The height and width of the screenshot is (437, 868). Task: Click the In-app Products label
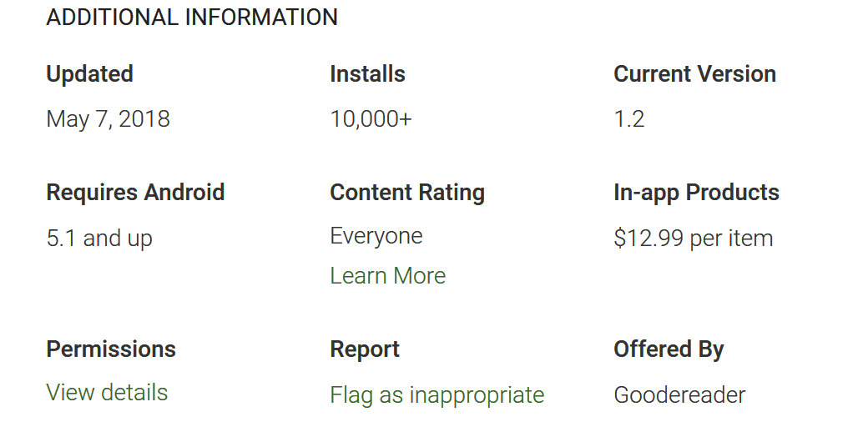(696, 193)
